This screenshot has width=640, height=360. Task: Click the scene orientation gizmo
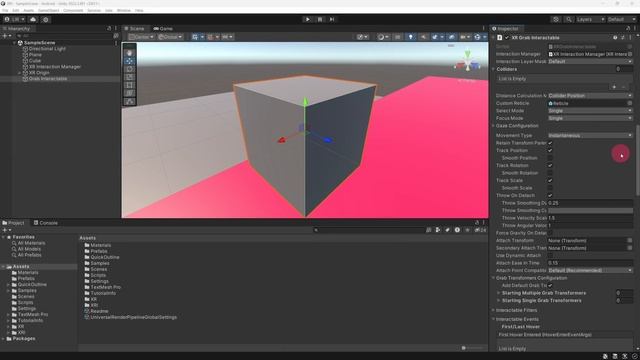468,61
